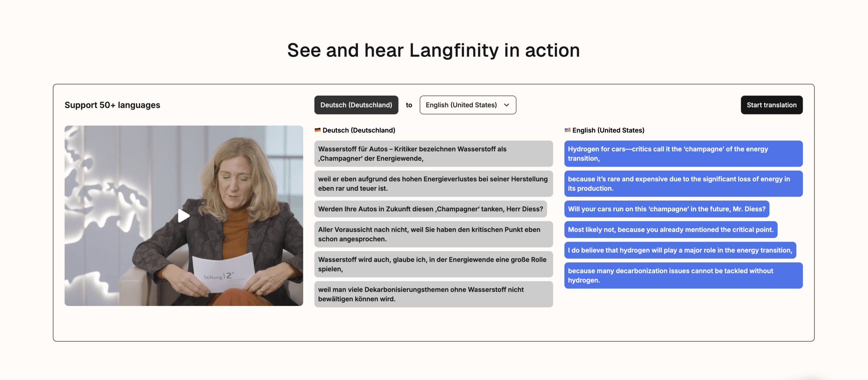Select the 'Wasserstoff für Autos' German subtitle
This screenshot has width=868, height=380.
433,154
